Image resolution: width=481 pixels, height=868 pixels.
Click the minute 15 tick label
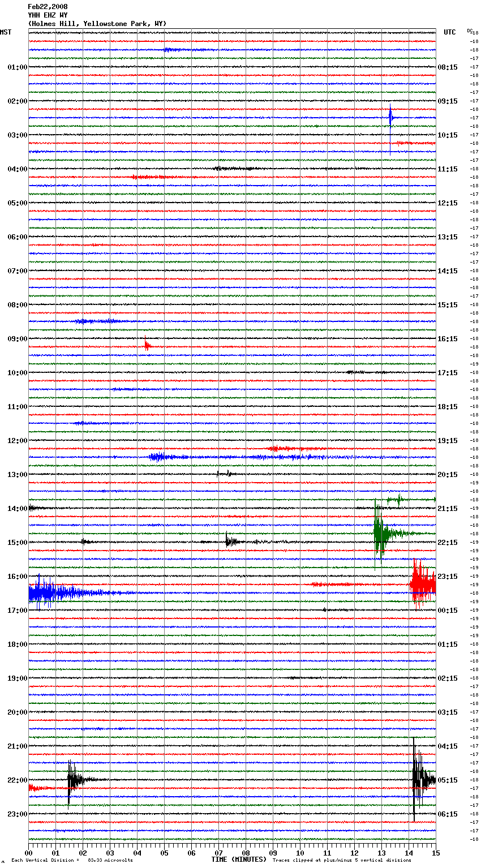pyautogui.click(x=436, y=853)
